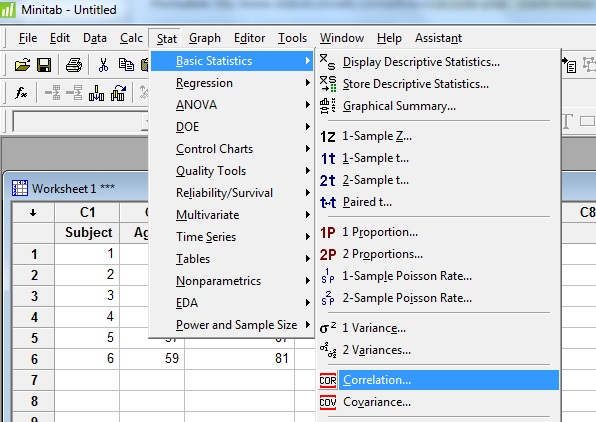Select row 6 header in worksheet
Image resolution: width=596 pixels, height=422 pixels.
34,359
